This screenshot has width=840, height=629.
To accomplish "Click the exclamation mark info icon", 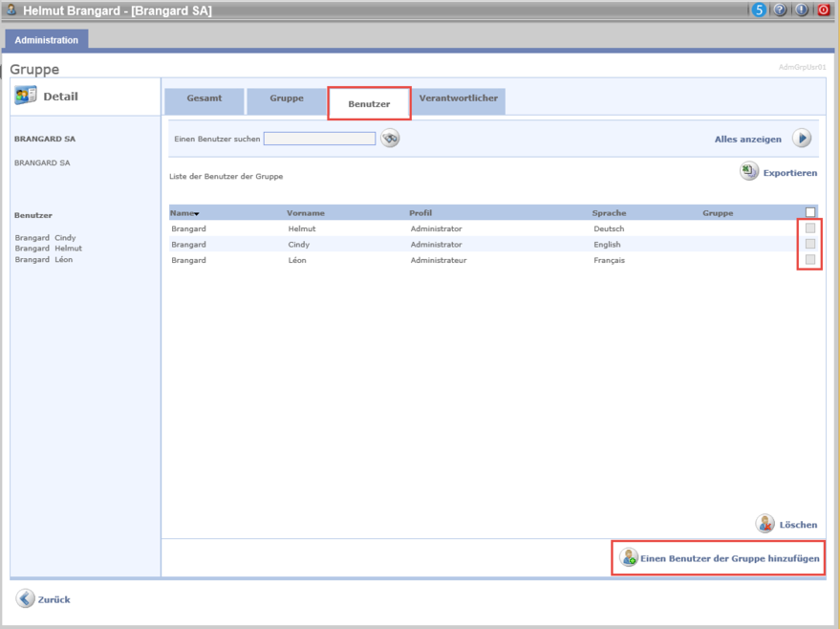I will pyautogui.click(x=801, y=11).
